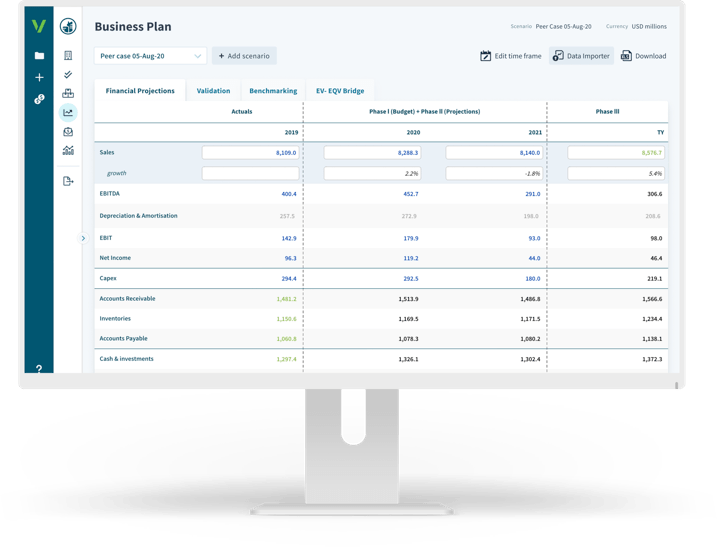Click the bar chart with trend icon
The width and height of the screenshot is (717, 547).
[x=68, y=151]
